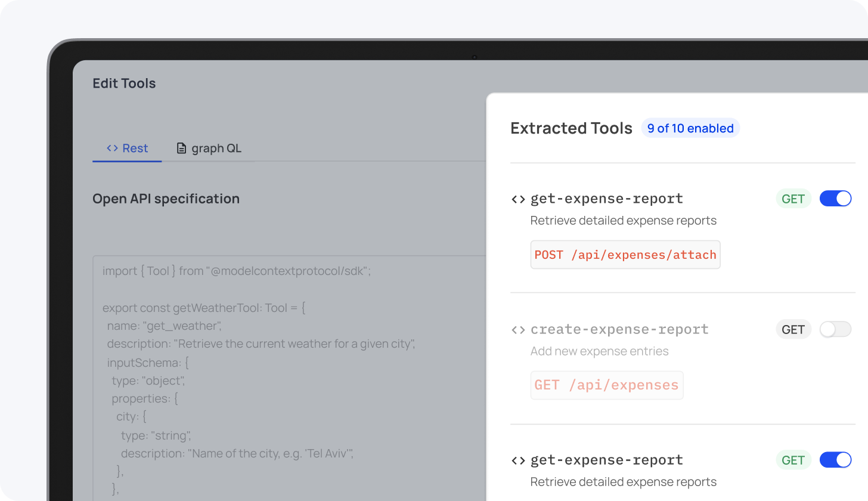Enable the create-expense-report tool switch
Image resolution: width=868 pixels, height=501 pixels.
[835, 329]
